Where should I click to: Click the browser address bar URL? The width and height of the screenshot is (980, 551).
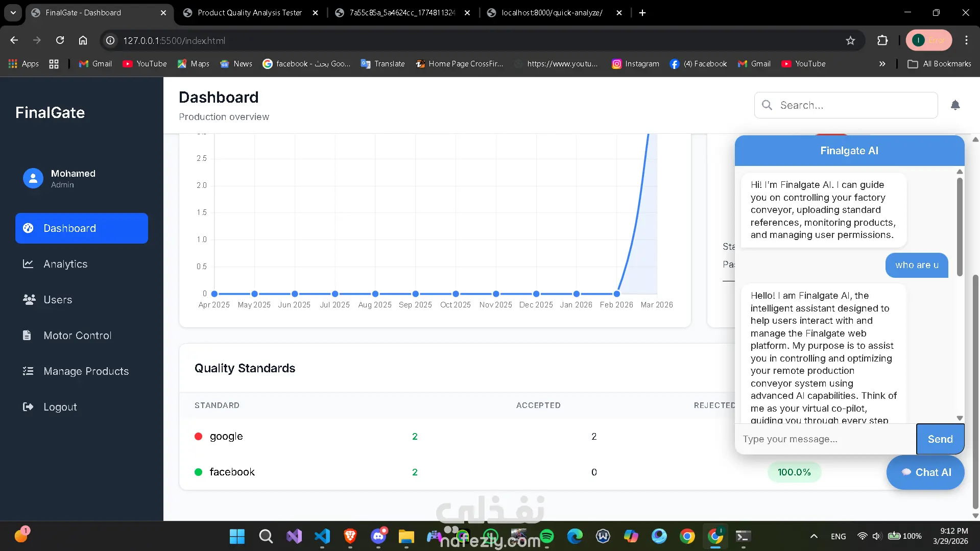click(x=174, y=40)
